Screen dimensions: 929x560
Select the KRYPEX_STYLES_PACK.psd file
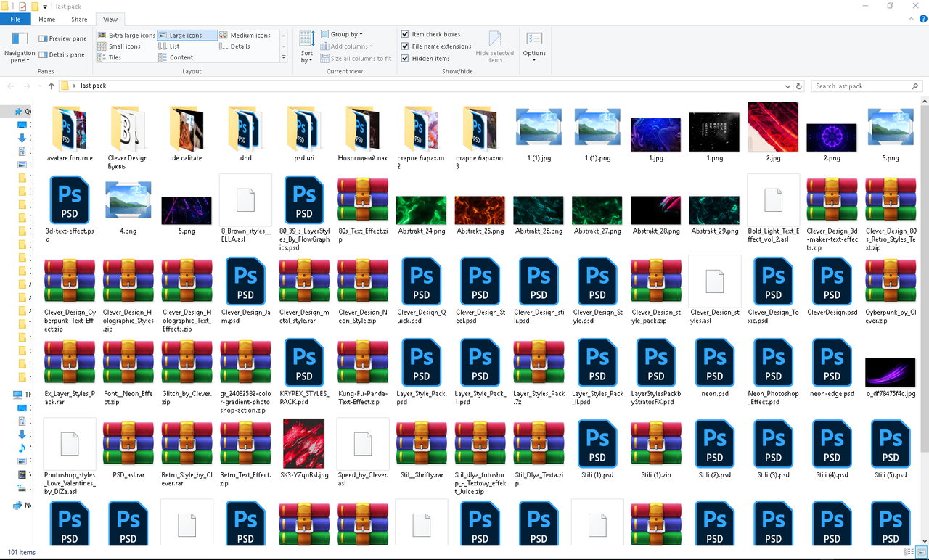click(x=304, y=373)
